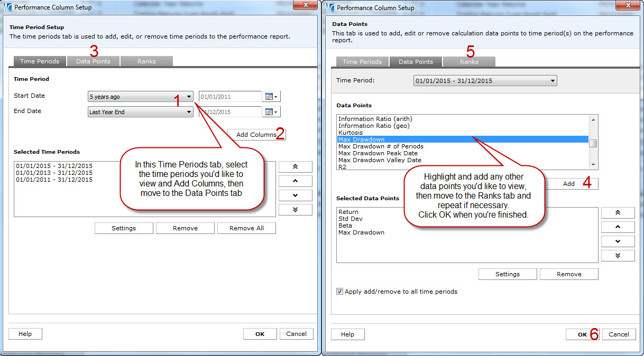The image size is (644, 356).
Task: Toggle Apply add/remove to all time periods
Action: [x=340, y=292]
